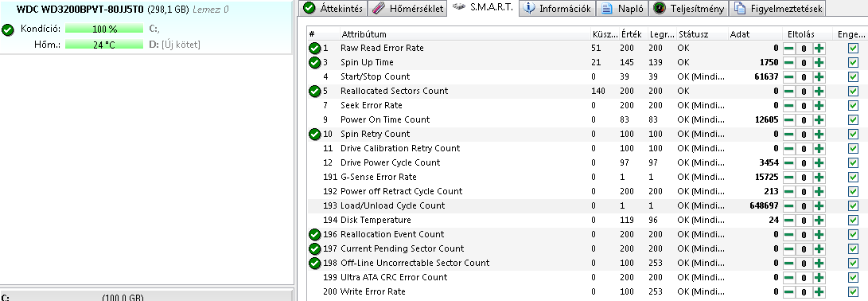Decrease offset for Ultra ATA CRC Error Count
Image resolution: width=868 pixels, height=301 pixels.
click(789, 278)
